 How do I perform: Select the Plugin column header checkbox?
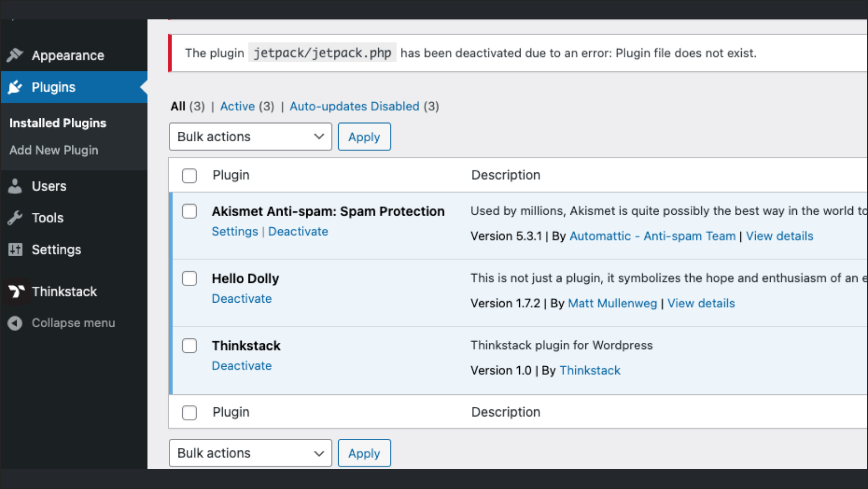(189, 175)
